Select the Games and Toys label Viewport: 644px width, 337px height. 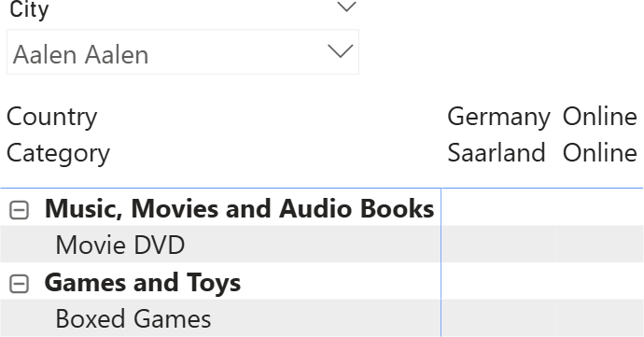click(x=143, y=283)
